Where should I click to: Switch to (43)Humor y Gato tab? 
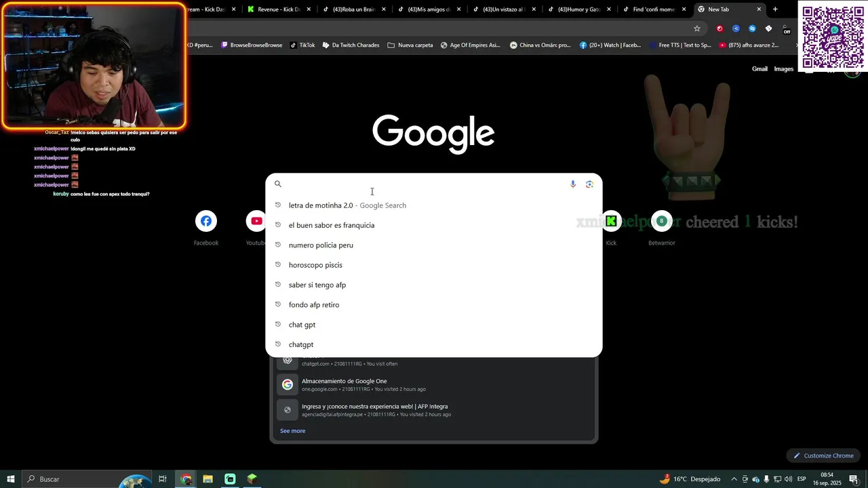coord(578,9)
